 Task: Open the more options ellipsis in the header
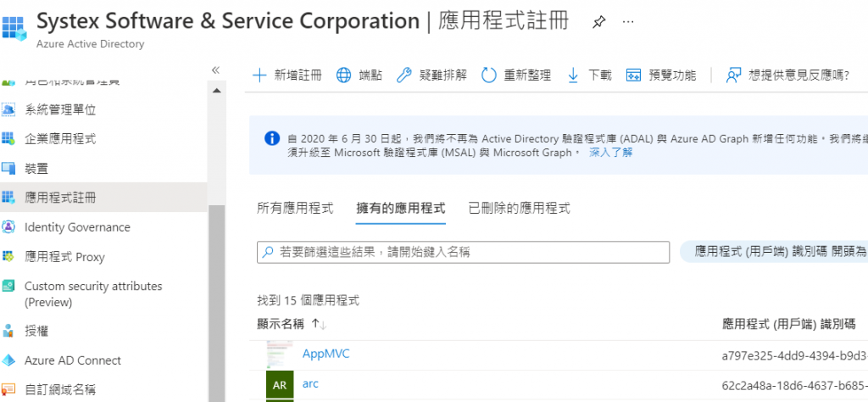(x=628, y=21)
